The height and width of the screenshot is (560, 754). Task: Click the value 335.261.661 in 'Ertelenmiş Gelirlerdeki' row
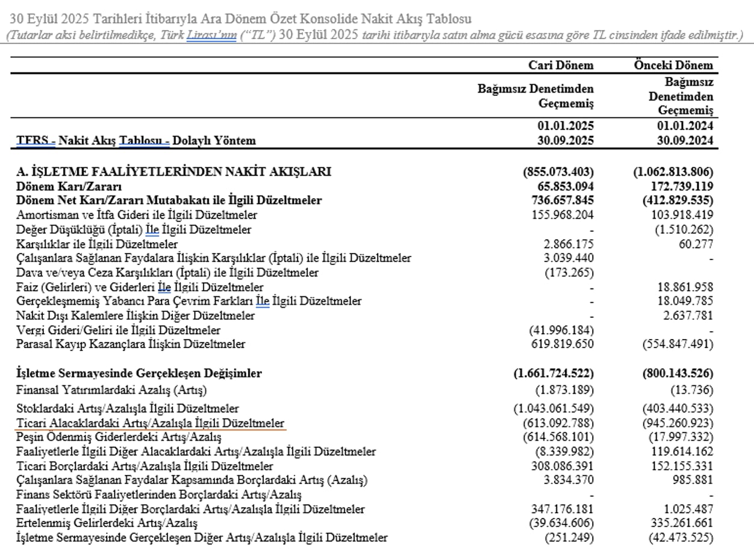[x=680, y=523]
